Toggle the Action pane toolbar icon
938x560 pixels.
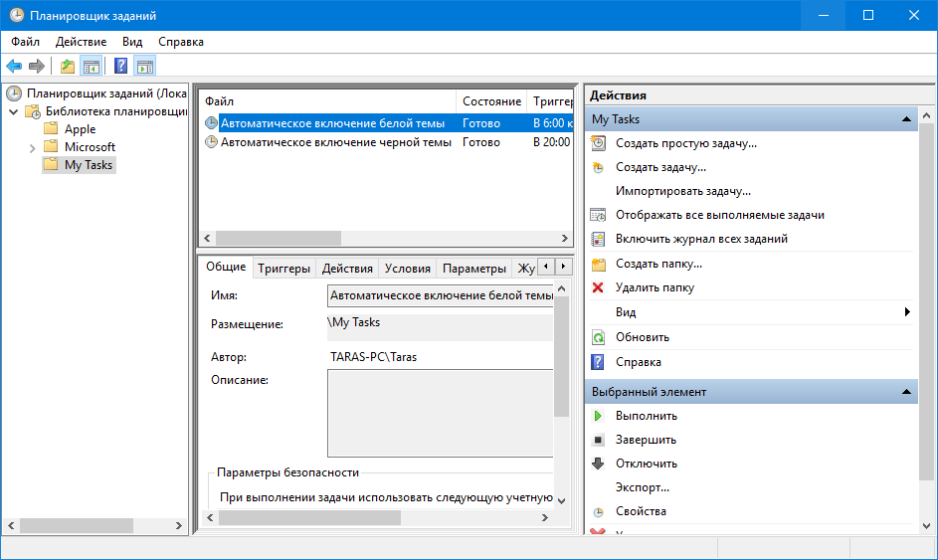click(x=145, y=66)
